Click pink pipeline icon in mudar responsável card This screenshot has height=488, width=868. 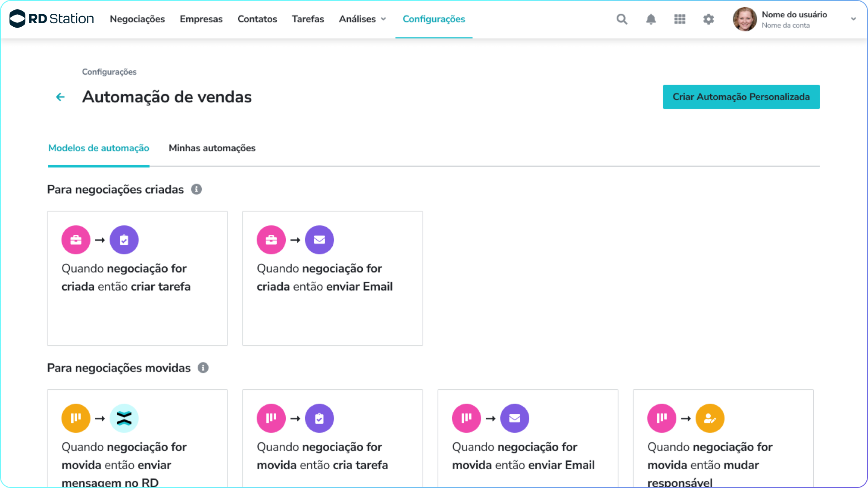click(x=662, y=418)
